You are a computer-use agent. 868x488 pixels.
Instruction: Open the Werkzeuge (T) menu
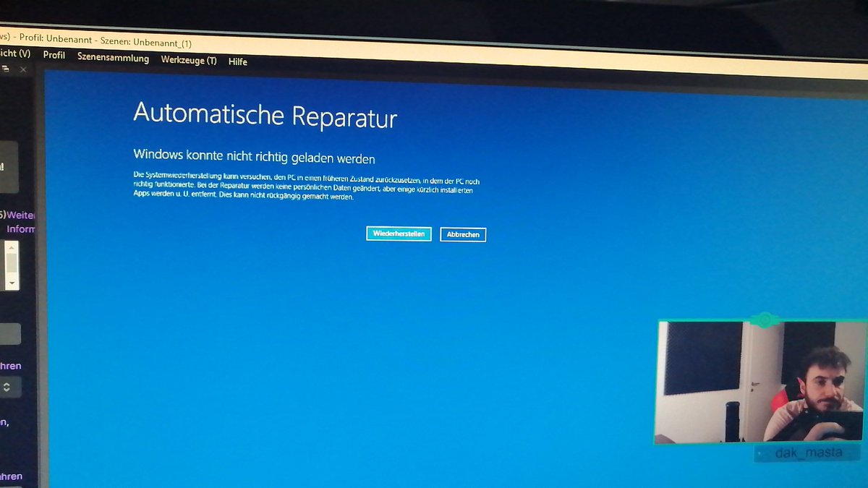click(x=189, y=60)
